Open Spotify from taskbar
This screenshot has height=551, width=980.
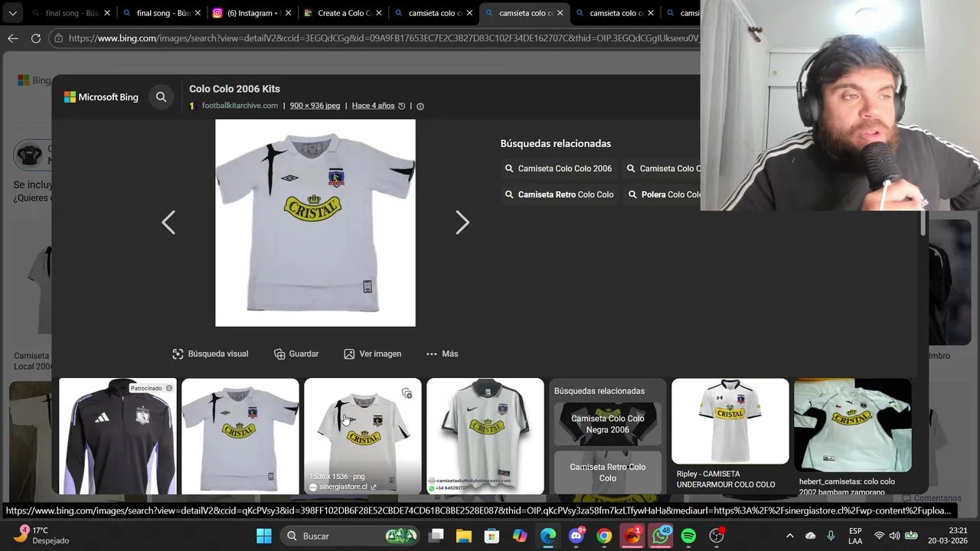coord(688,536)
